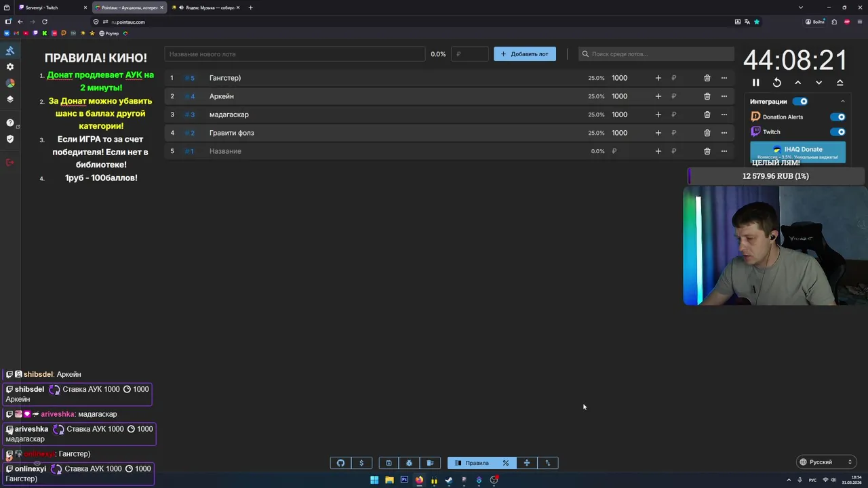Toggle the percent display button

point(506,463)
